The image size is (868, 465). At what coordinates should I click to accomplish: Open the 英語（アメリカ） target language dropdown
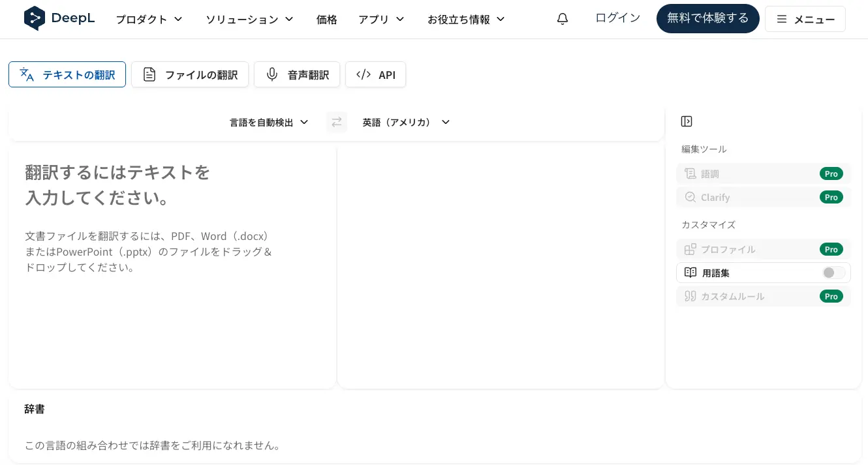(x=405, y=122)
